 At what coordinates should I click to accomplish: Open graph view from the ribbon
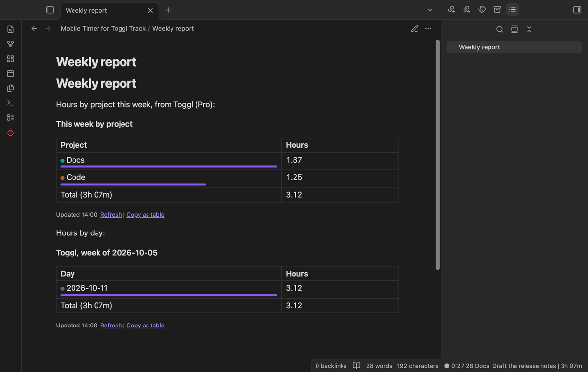coord(10,45)
